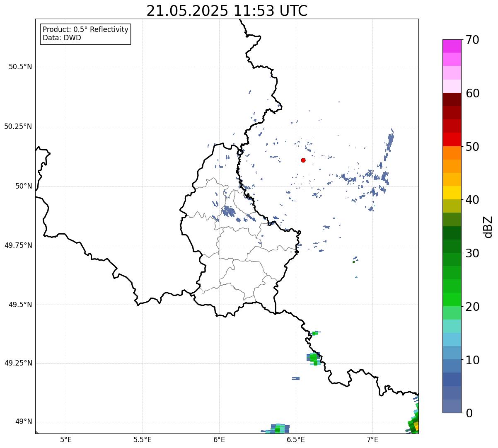Click the 50°N latitude label
This screenshot has width=498, height=448.
(x=24, y=186)
